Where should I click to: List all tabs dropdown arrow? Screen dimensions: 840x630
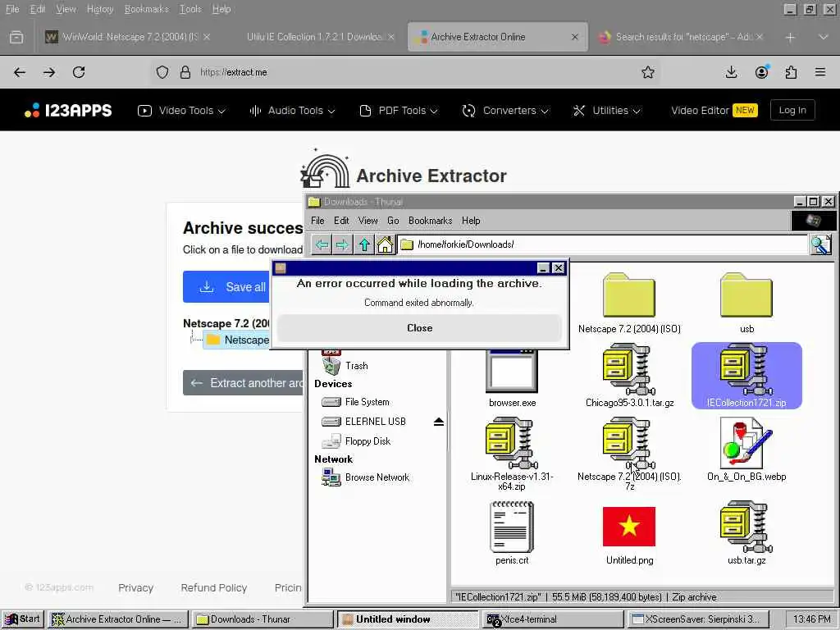823,37
